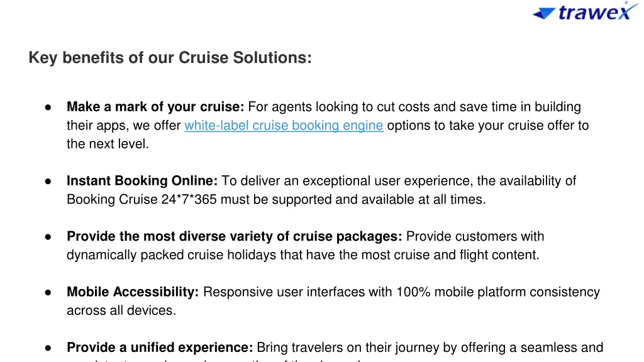
Task: Click the bullet dot before 'Make a mark'
Action: (48, 107)
